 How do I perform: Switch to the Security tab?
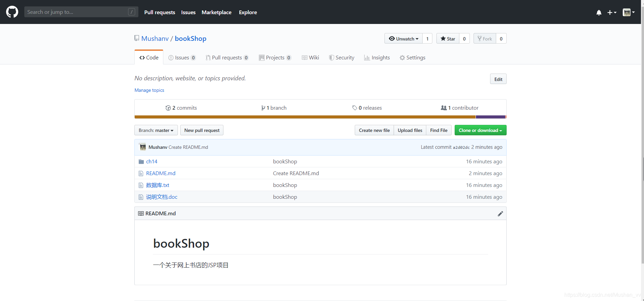coord(342,58)
